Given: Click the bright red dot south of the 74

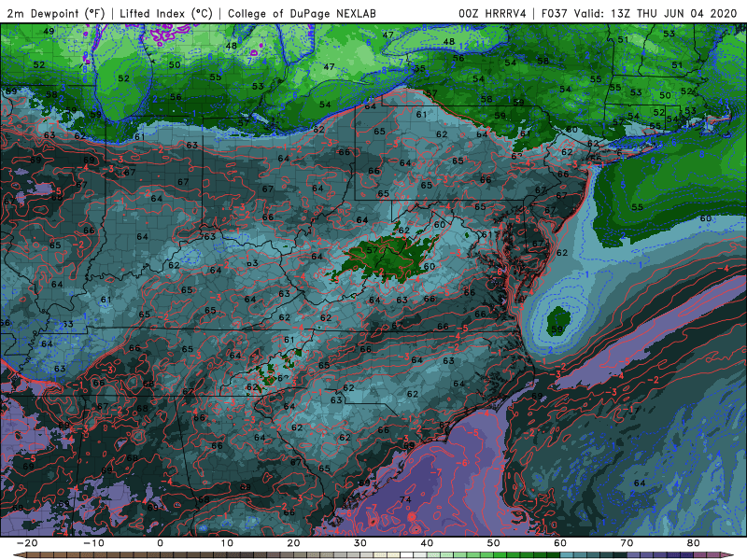Looking at the screenshot, I should [x=411, y=517].
